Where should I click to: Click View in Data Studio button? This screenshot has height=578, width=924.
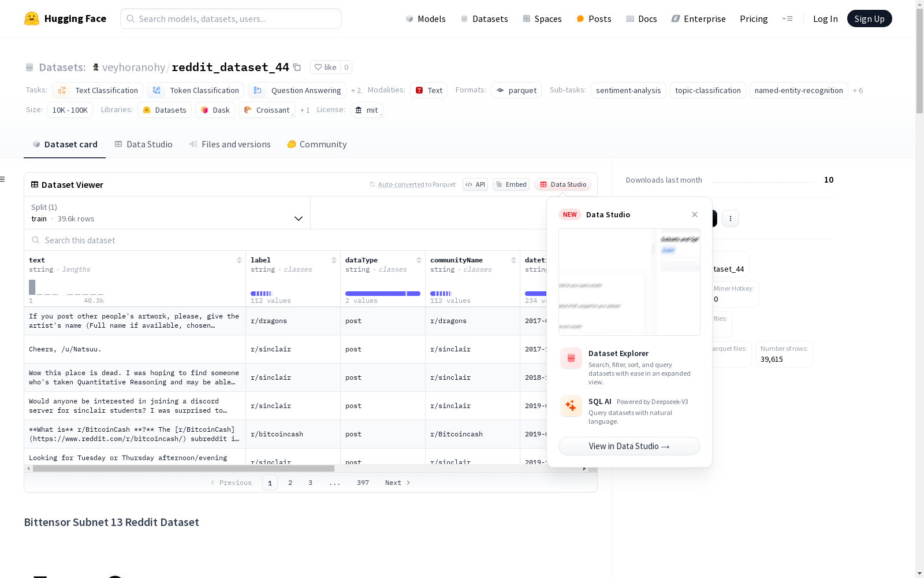(629, 446)
